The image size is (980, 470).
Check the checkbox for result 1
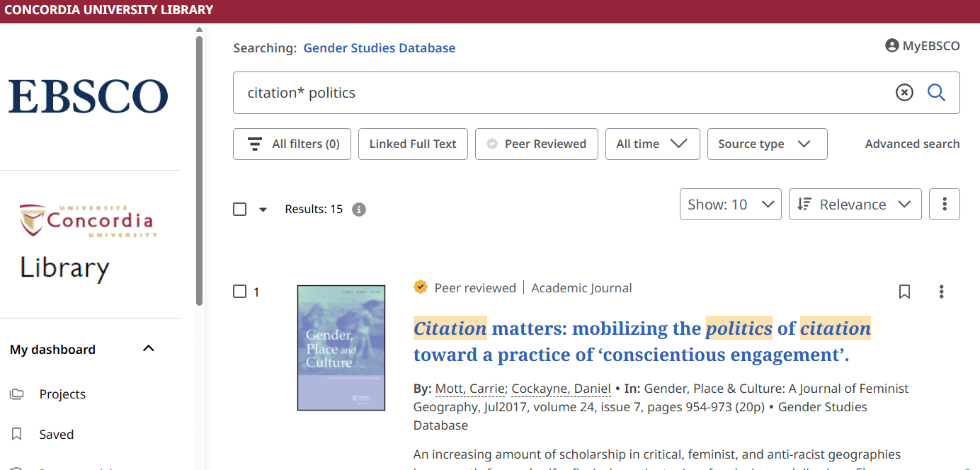[x=239, y=291]
